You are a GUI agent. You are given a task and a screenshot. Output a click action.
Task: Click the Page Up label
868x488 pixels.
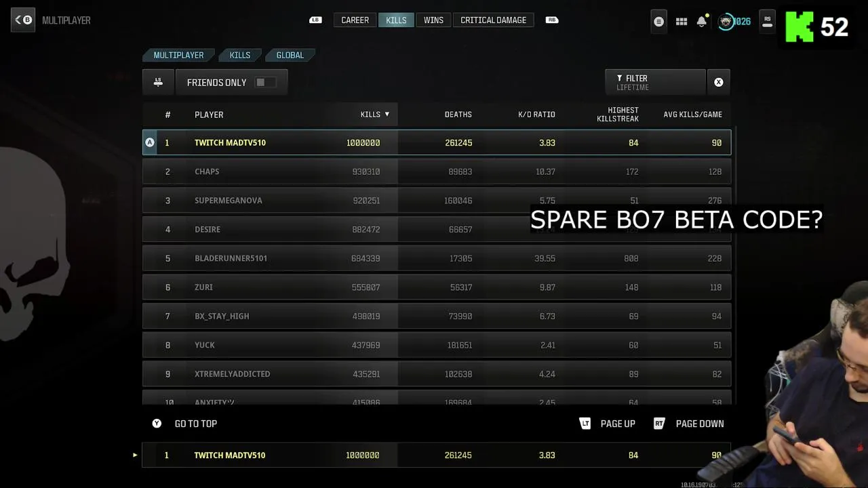(618, 424)
